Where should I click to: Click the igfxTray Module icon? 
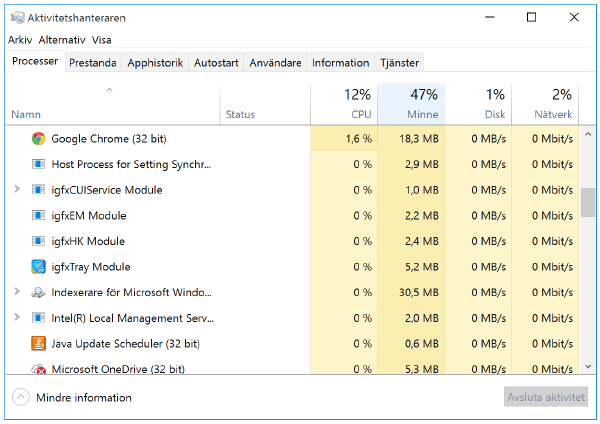38,267
